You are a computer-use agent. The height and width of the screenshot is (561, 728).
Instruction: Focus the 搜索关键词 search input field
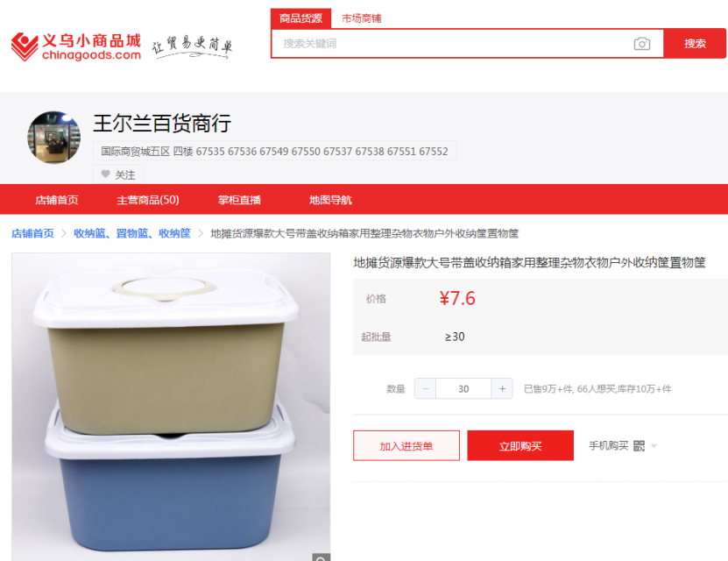pos(453,44)
